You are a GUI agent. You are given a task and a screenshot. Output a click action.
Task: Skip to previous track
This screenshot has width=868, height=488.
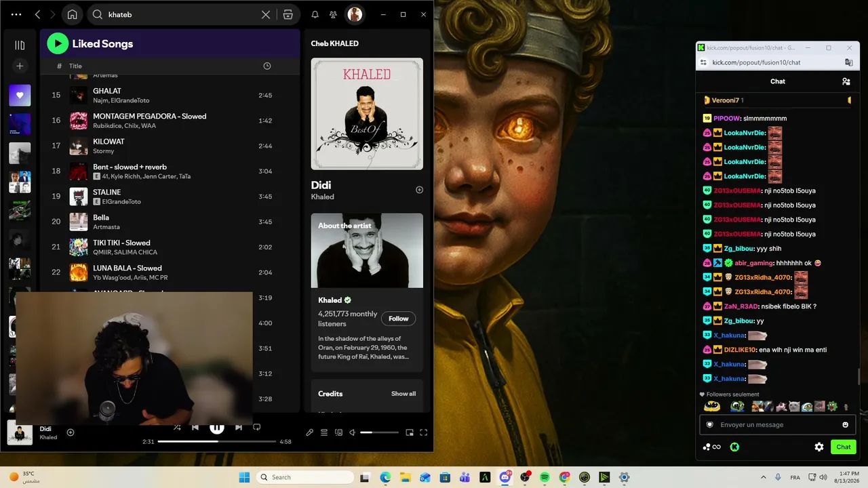pyautogui.click(x=195, y=428)
